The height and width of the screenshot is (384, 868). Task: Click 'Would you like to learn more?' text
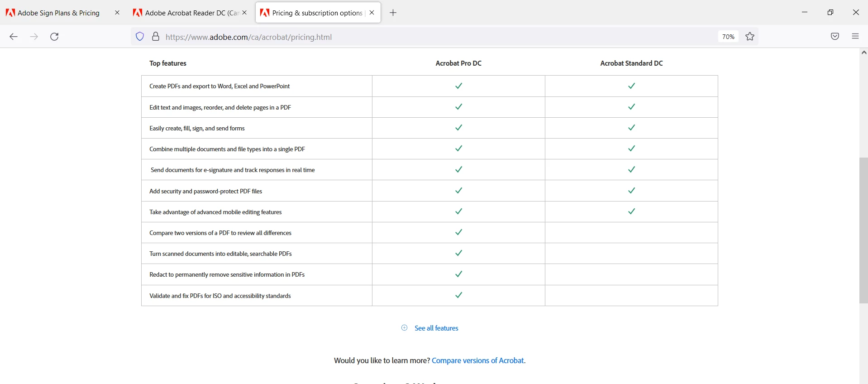(x=382, y=361)
